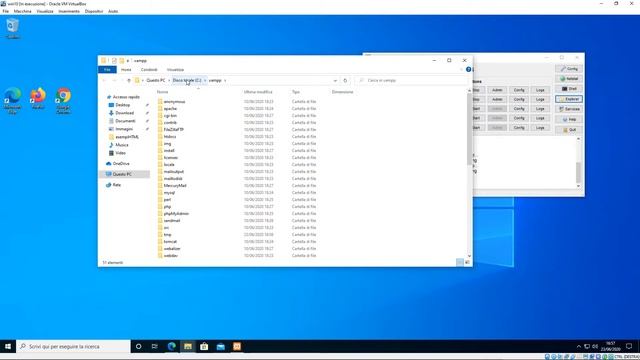Select the htdocs folder
This screenshot has height=360, width=640.
pyautogui.click(x=170, y=137)
